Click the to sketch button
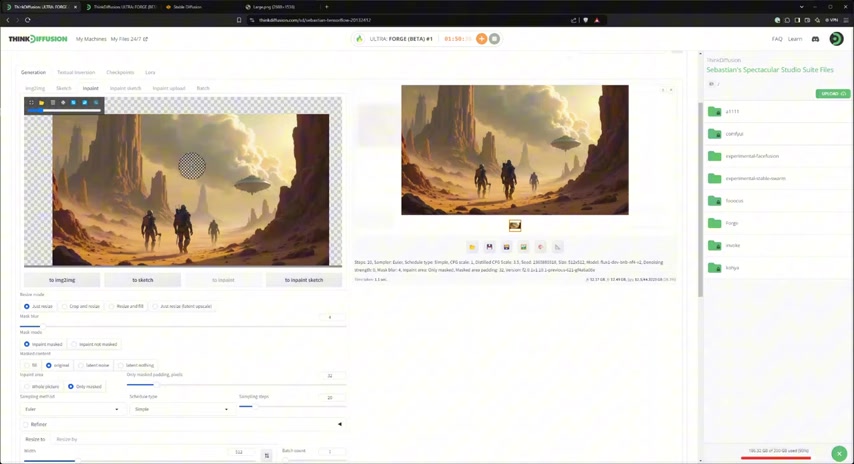Image resolution: width=854 pixels, height=464 pixels. coord(143,280)
